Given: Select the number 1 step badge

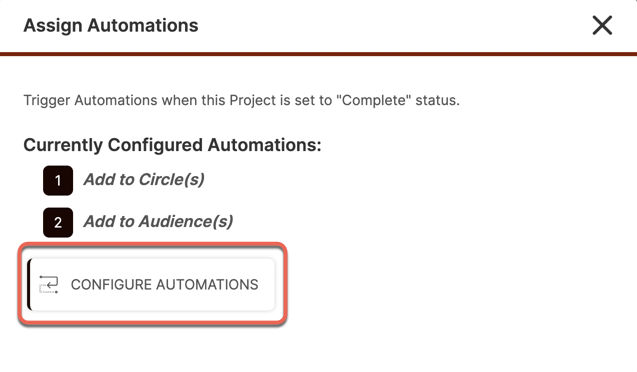Looking at the screenshot, I should coord(58,180).
